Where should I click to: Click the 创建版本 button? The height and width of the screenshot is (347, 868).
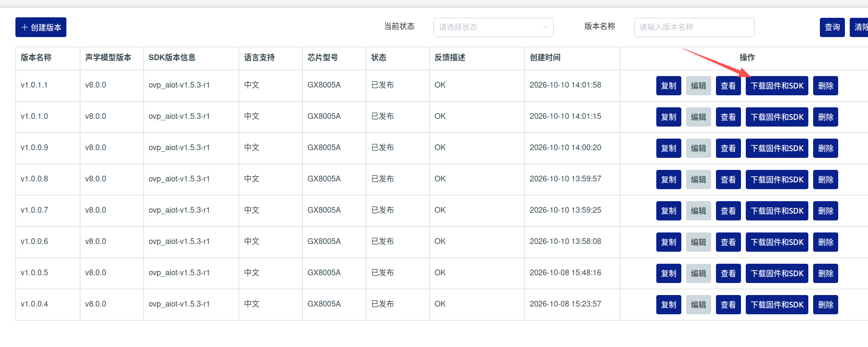pos(41,27)
